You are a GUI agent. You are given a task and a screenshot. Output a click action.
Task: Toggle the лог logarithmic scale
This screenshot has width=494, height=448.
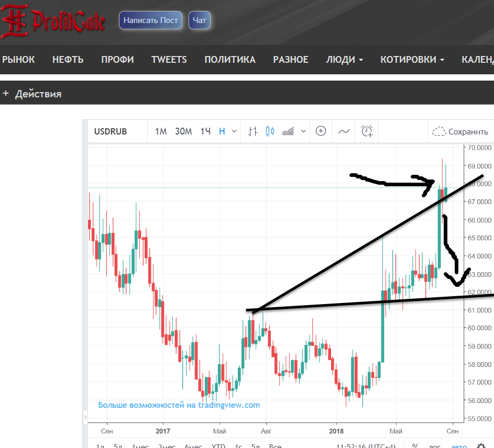(x=435, y=445)
